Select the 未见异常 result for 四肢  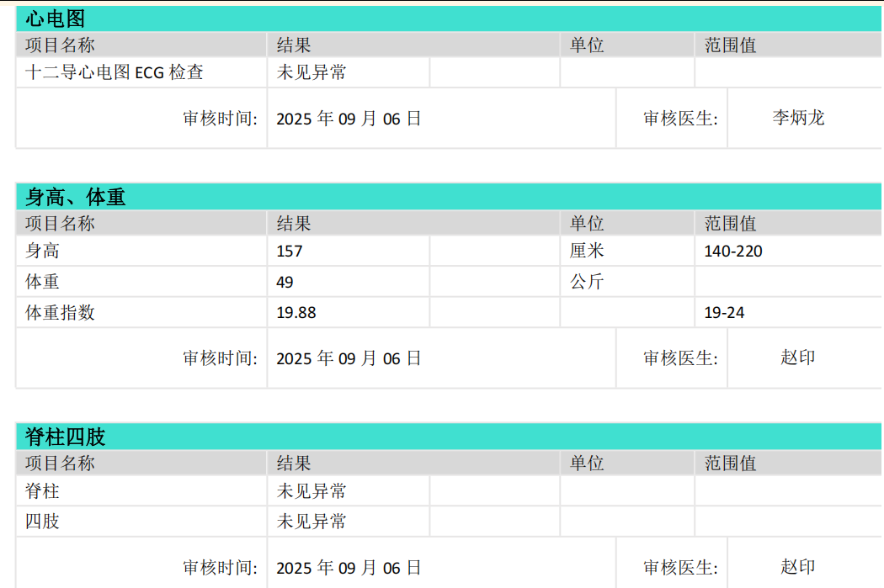(x=312, y=522)
